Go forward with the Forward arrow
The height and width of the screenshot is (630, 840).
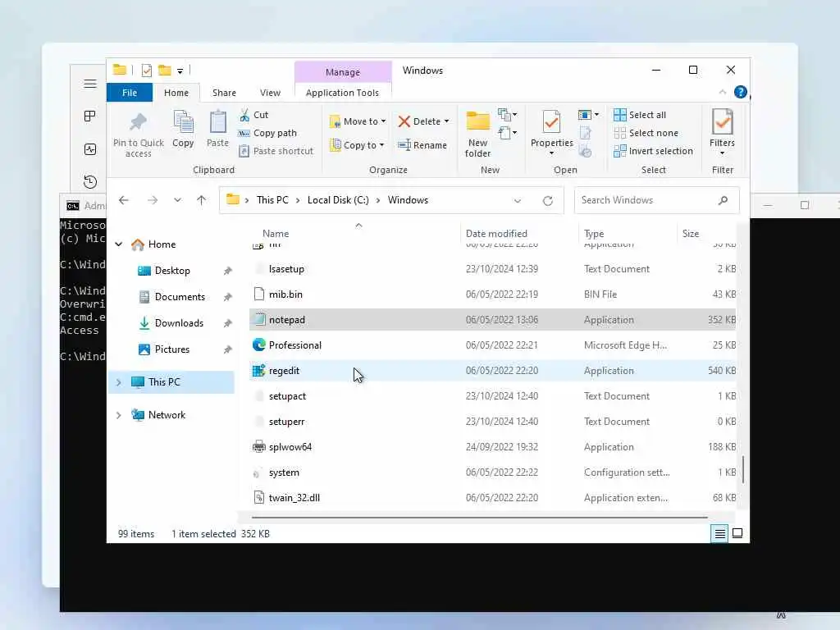coord(153,200)
